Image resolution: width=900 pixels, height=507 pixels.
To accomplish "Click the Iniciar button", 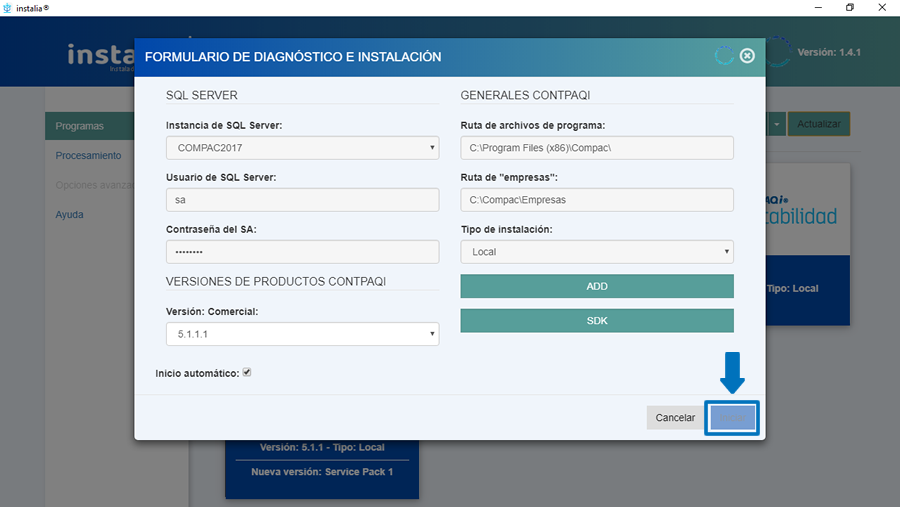I will click(732, 417).
